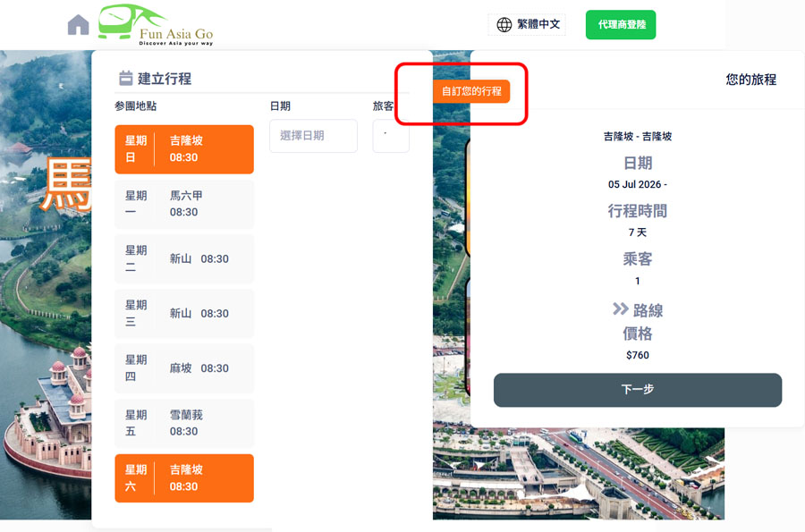Click the calendar icon beside 建立行程

(x=126, y=78)
